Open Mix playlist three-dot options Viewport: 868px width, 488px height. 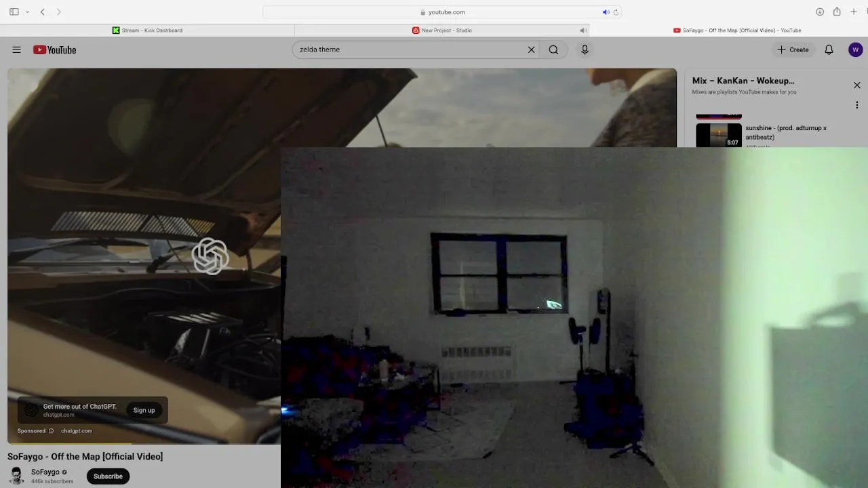point(857,105)
